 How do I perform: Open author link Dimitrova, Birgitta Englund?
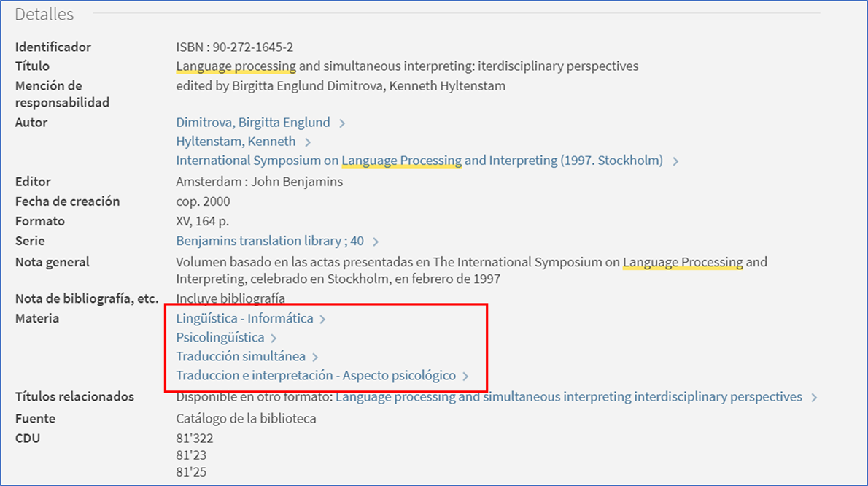coord(252,123)
